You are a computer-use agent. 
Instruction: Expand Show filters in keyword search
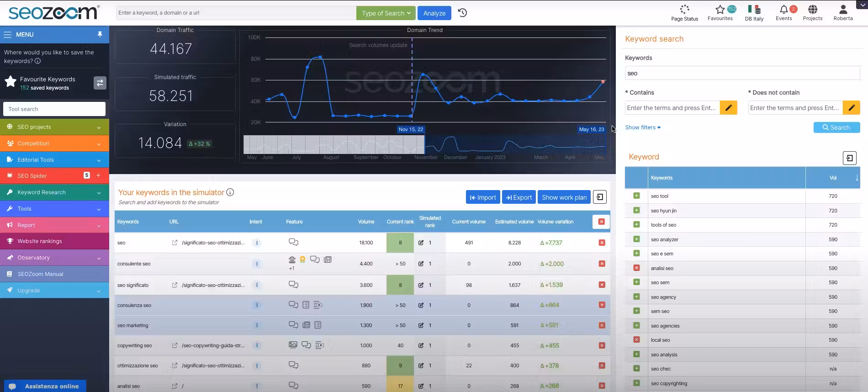643,127
